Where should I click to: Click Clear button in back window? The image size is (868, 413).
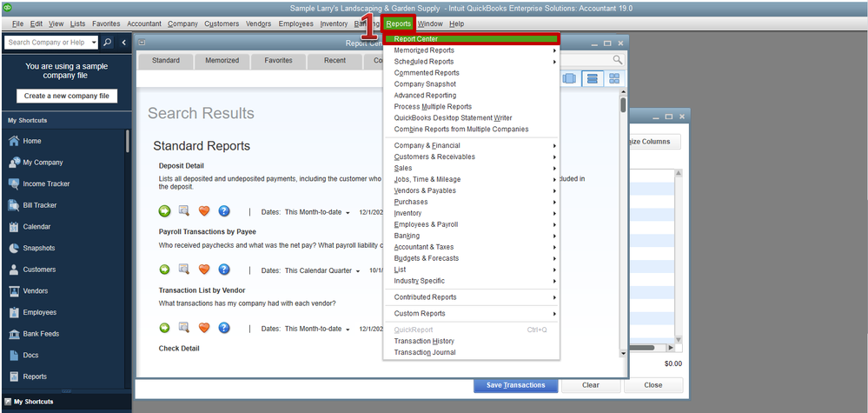pos(591,385)
